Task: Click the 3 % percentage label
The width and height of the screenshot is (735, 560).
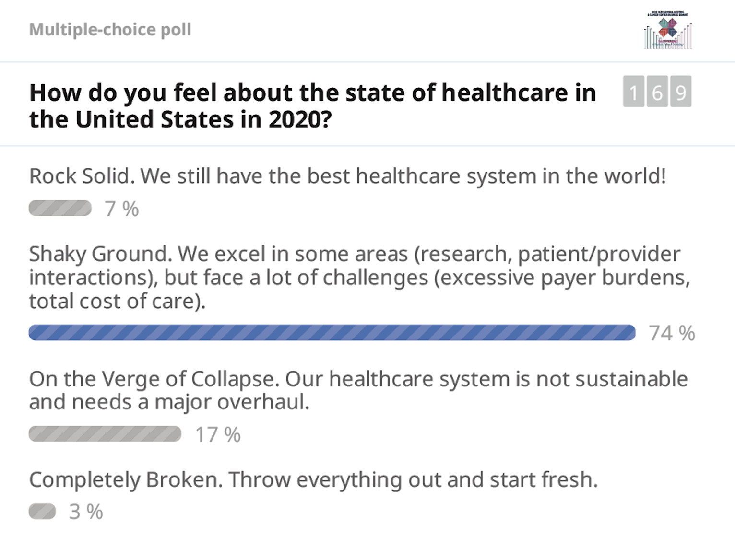Action: (86, 512)
